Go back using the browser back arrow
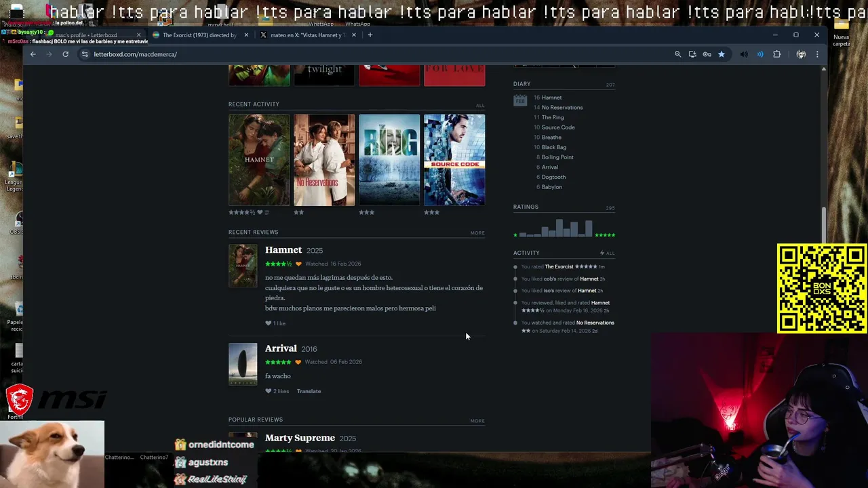The height and width of the screenshot is (488, 868). coord(33,54)
